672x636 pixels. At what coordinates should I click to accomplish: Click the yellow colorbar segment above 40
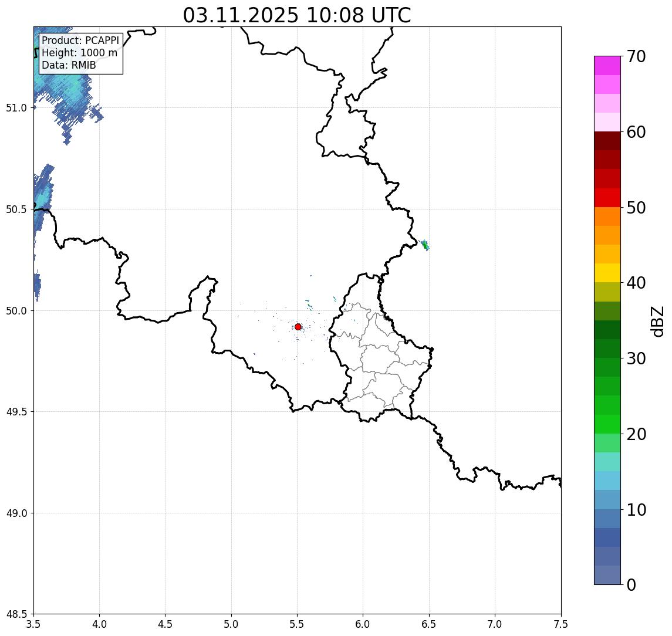607,273
